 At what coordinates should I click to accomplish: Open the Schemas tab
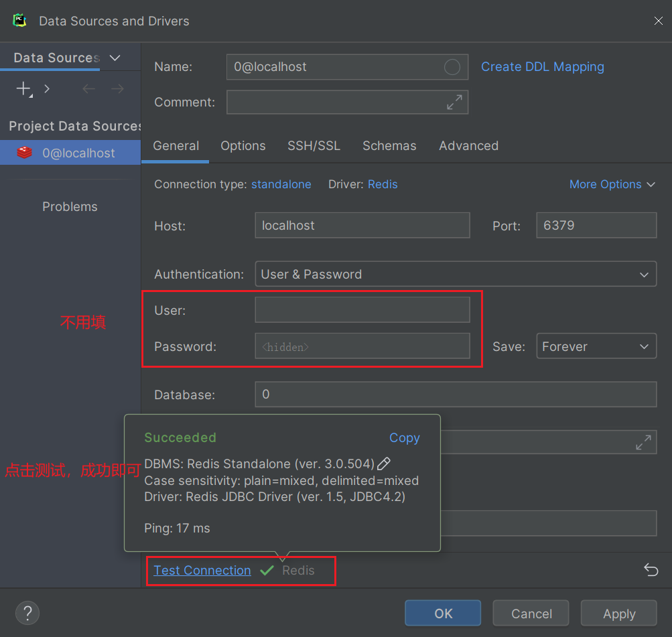point(389,145)
